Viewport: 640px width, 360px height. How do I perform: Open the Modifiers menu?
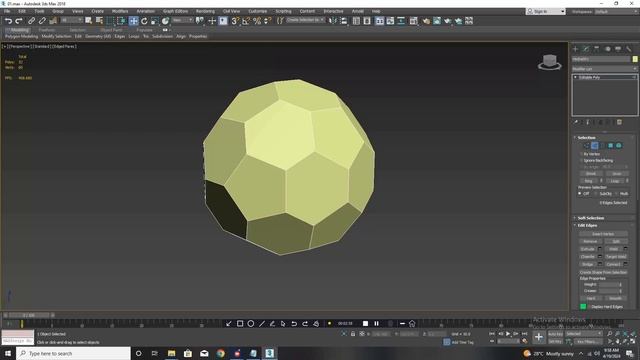point(120,11)
